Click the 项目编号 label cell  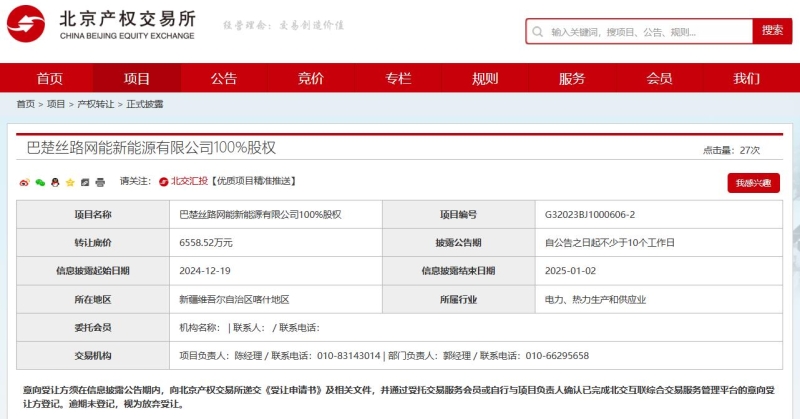pyautogui.click(x=459, y=214)
